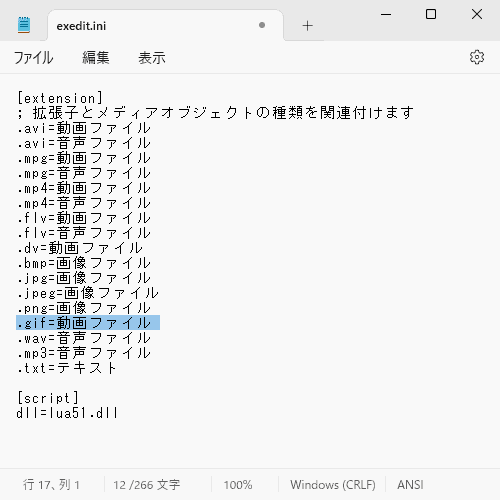
Task: Click the .flv=動画ファイル line
Action: (x=84, y=218)
